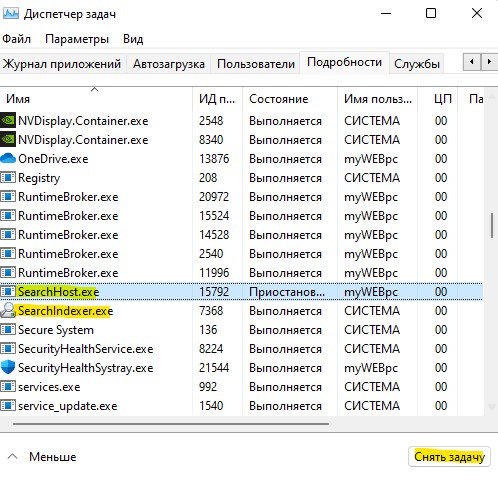This screenshot has width=498, height=479.
Task: Click the service_update.exe process icon
Action: coord(8,406)
